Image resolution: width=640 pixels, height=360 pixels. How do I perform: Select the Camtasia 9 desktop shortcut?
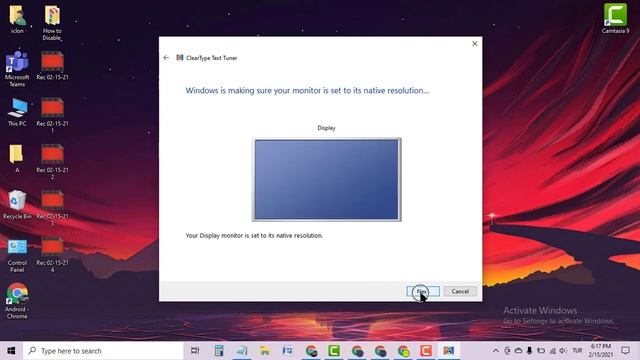click(x=615, y=19)
